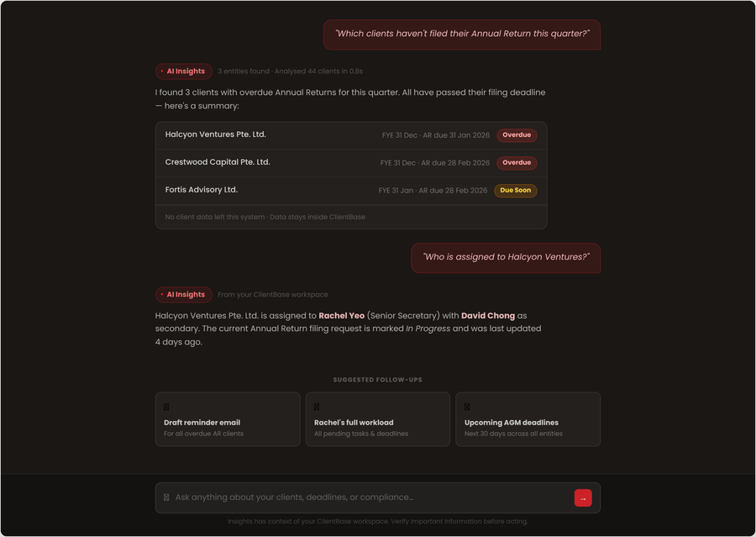Click the AI Insights sparkle icon above the second response
The image size is (756, 537).
pyautogui.click(x=163, y=294)
